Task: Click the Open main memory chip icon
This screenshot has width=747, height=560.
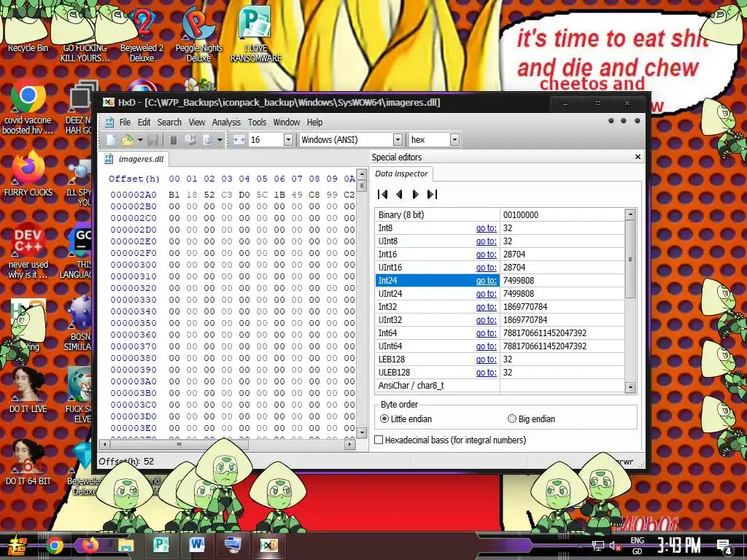Action: pos(174,139)
